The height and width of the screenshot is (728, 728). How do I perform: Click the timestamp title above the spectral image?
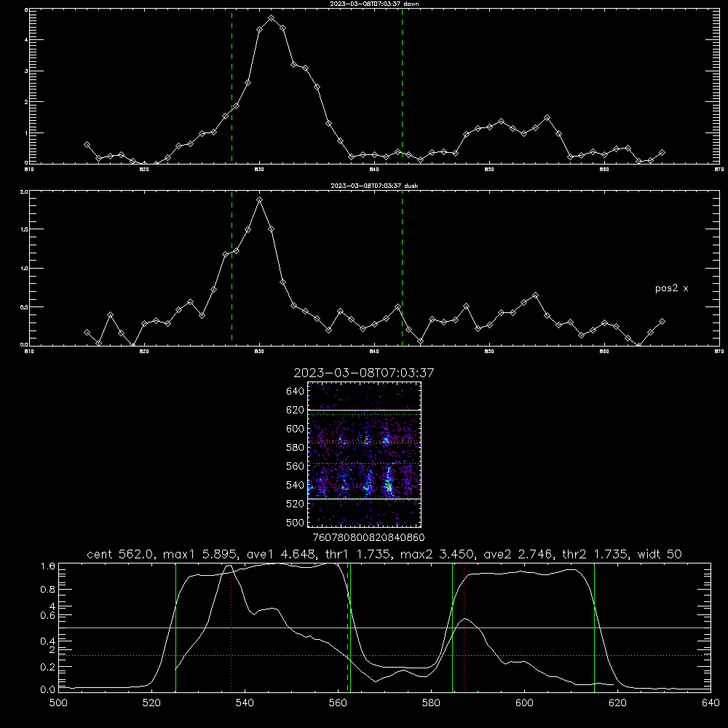coord(364,373)
